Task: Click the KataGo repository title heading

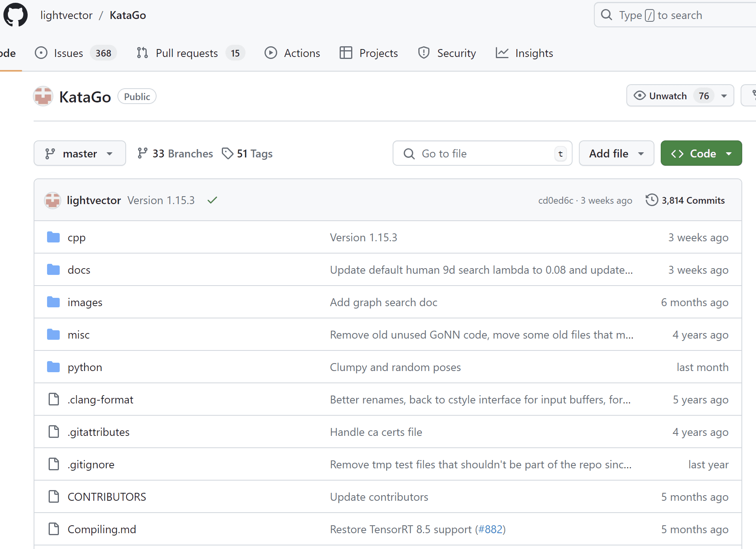Action: [85, 97]
